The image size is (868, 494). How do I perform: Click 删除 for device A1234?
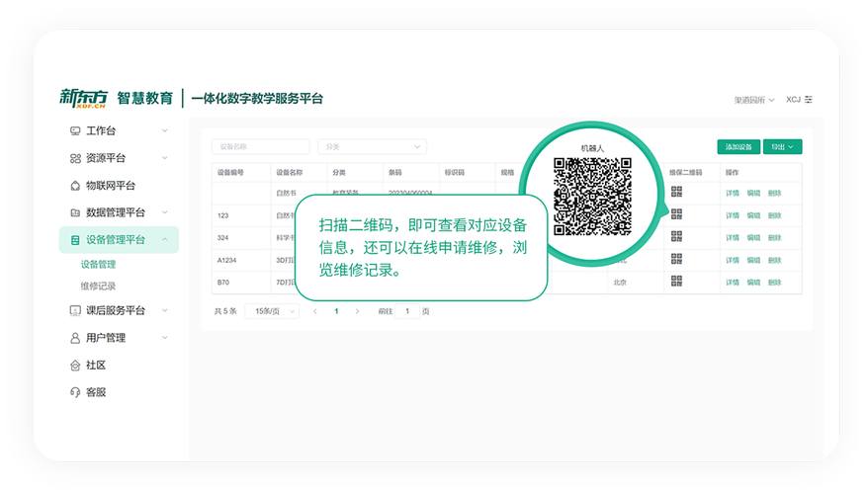point(774,260)
